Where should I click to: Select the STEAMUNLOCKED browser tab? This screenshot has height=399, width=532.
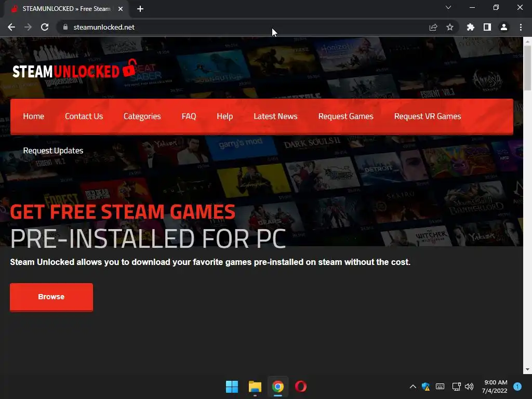coord(66,9)
